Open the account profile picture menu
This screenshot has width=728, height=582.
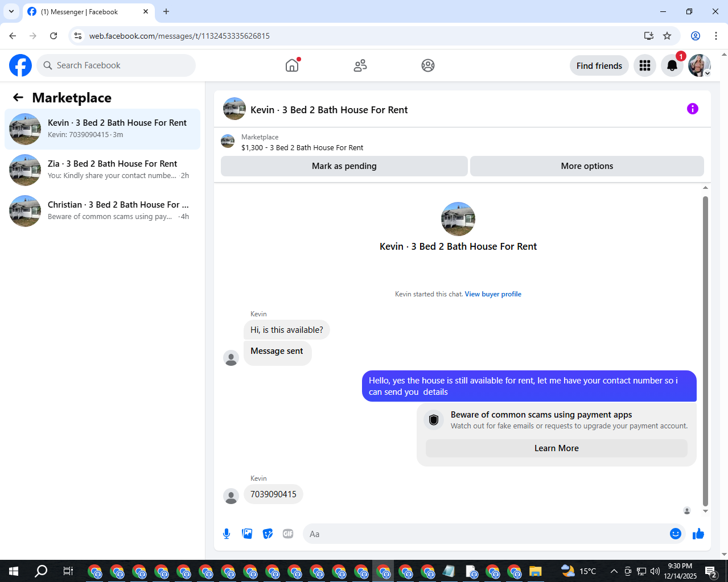tap(700, 65)
